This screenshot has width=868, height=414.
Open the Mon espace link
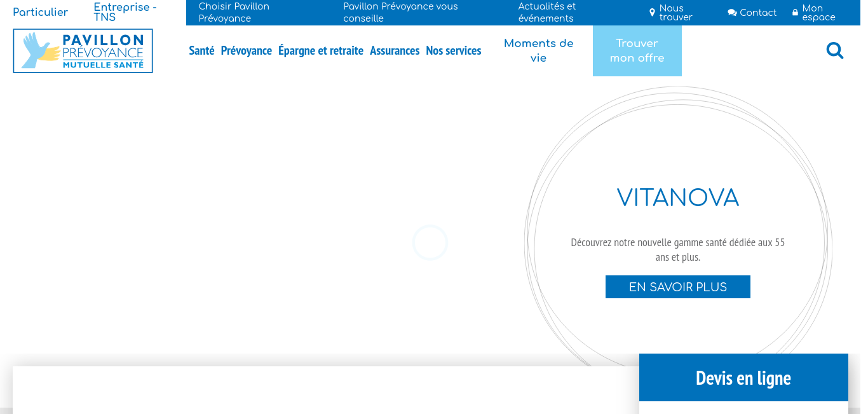818,13
